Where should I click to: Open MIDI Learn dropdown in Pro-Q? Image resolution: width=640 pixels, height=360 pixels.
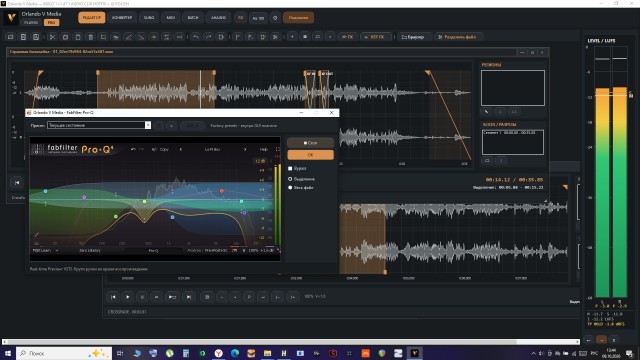[x=45, y=250]
